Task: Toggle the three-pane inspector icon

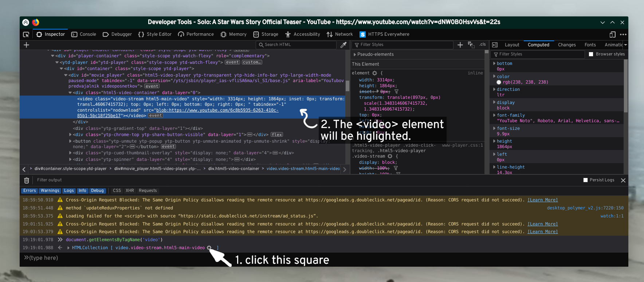Action: [x=495, y=45]
